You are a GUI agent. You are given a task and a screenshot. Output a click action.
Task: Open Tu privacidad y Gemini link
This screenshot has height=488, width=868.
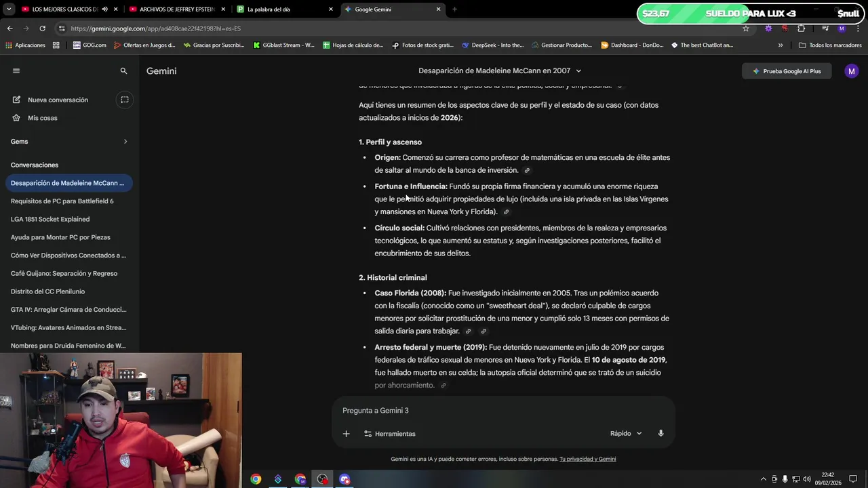point(587,459)
